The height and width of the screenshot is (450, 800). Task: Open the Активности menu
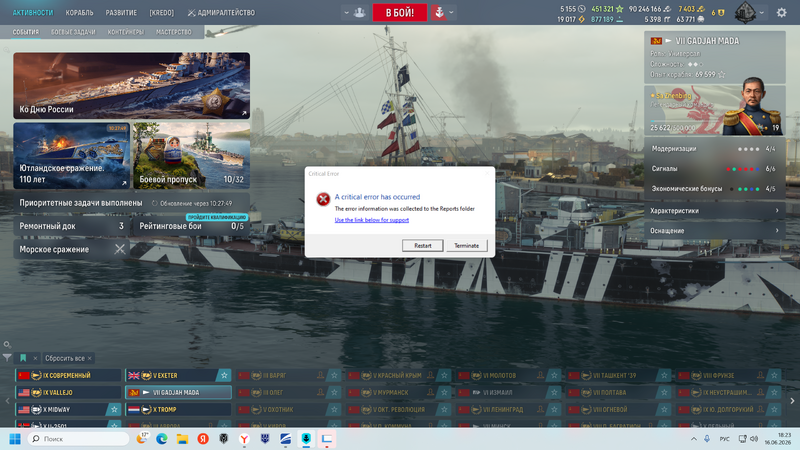pos(33,12)
